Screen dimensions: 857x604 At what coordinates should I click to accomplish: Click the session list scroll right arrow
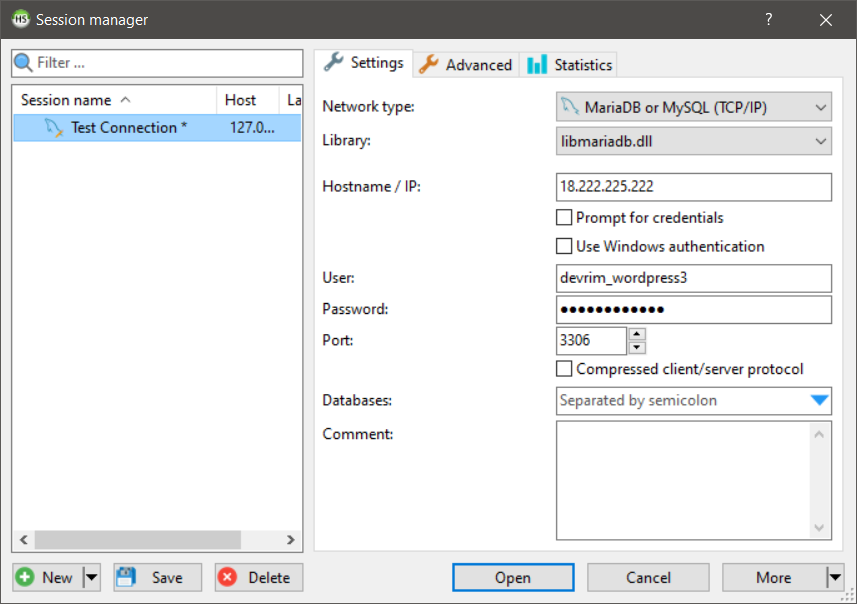click(x=291, y=540)
